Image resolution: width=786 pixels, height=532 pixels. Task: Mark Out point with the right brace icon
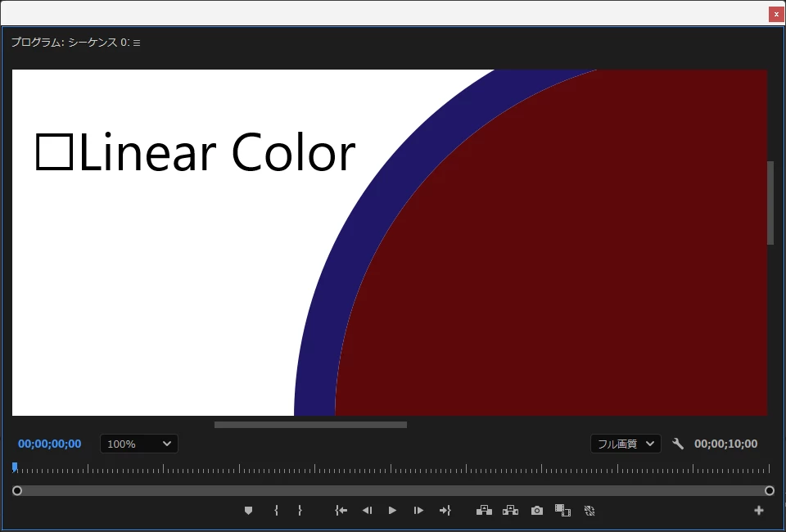pos(300,511)
